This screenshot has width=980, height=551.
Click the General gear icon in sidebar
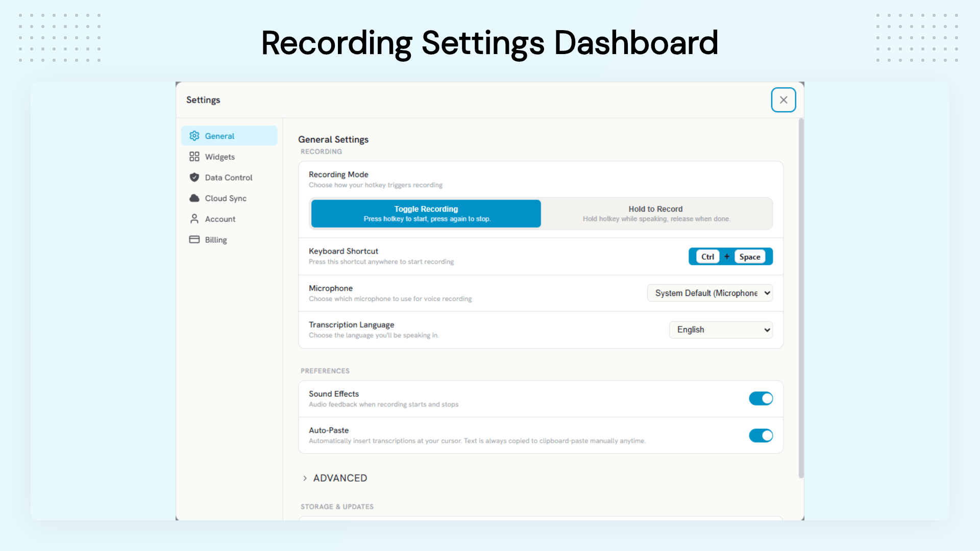coord(194,136)
